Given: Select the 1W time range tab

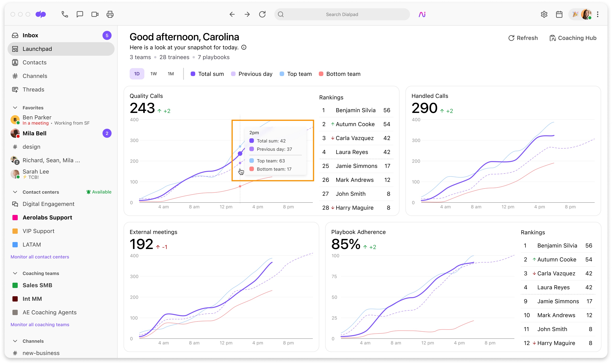Looking at the screenshot, I should tap(153, 74).
